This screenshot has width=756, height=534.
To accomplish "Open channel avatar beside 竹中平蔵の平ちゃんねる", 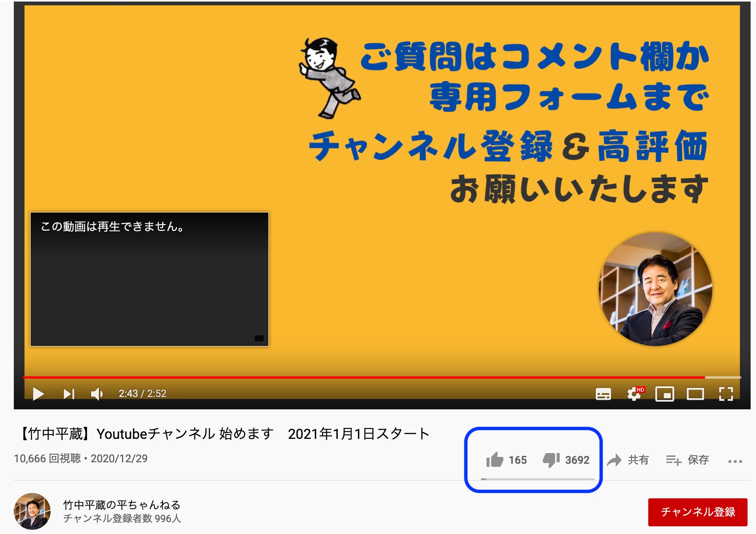I will (32, 511).
